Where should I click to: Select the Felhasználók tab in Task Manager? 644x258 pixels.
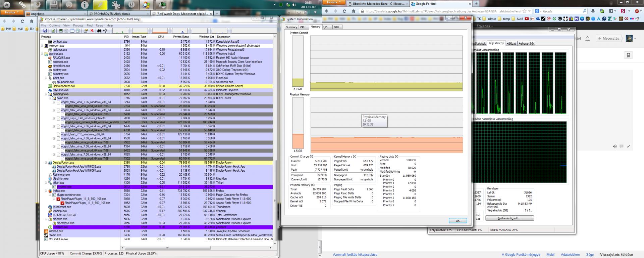click(x=526, y=44)
